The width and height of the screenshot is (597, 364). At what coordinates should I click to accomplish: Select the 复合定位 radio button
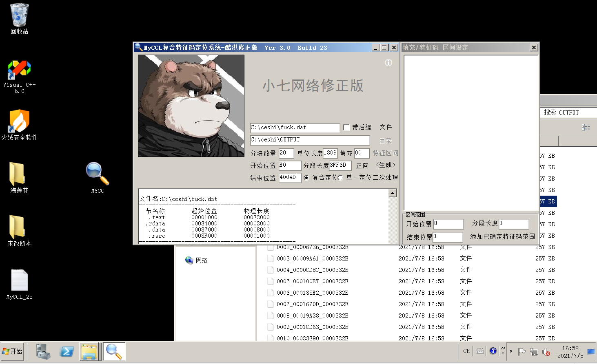tap(306, 178)
